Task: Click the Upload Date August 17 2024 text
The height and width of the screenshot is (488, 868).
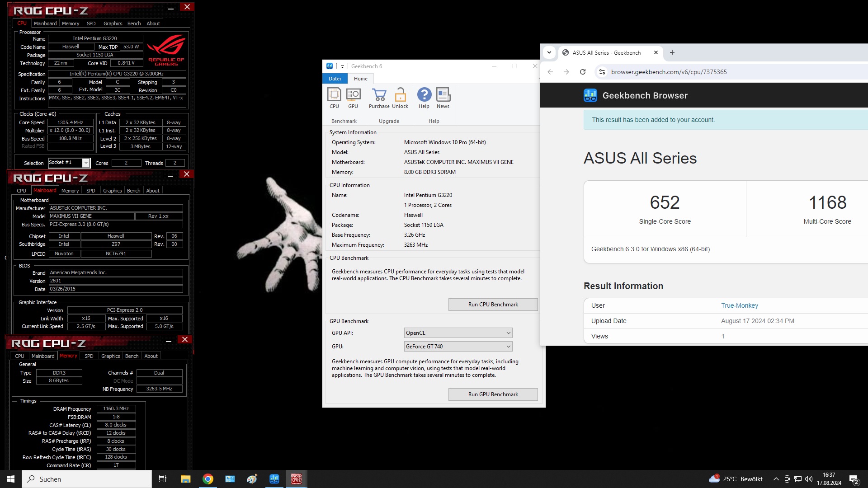Action: (757, 321)
